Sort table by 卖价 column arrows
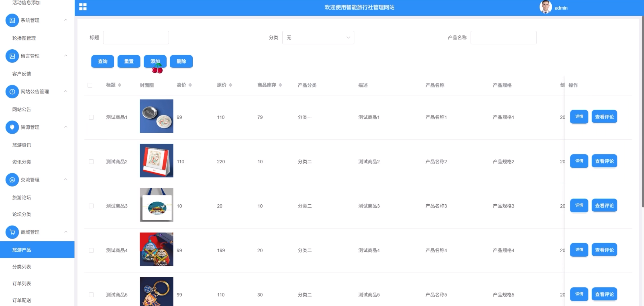The width and height of the screenshot is (644, 306). tap(190, 85)
